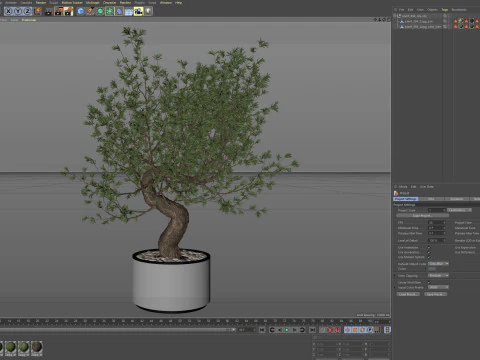Toggle the Use Animation checkbox
Image resolution: width=480 pixels, height=360 pixels.
(x=429, y=248)
